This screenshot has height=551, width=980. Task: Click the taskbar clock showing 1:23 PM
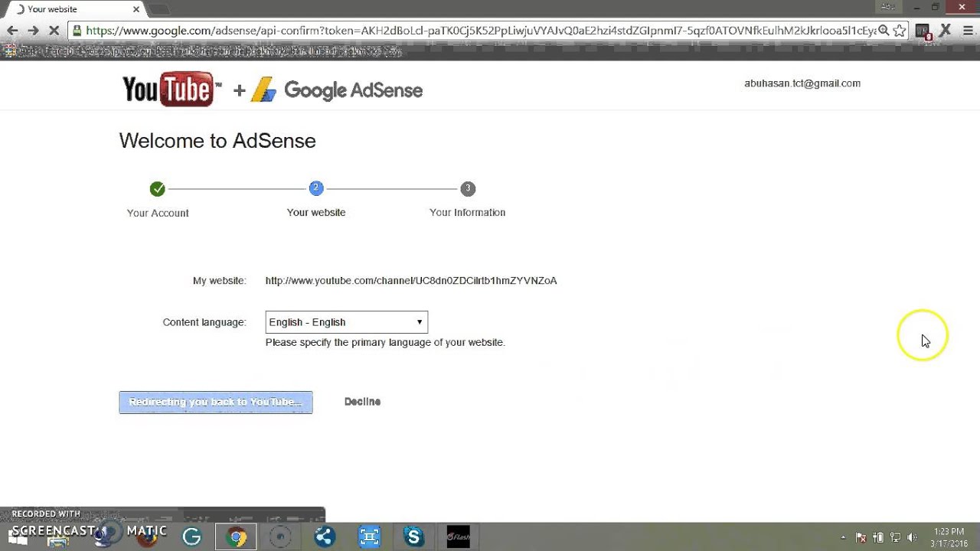click(x=949, y=537)
